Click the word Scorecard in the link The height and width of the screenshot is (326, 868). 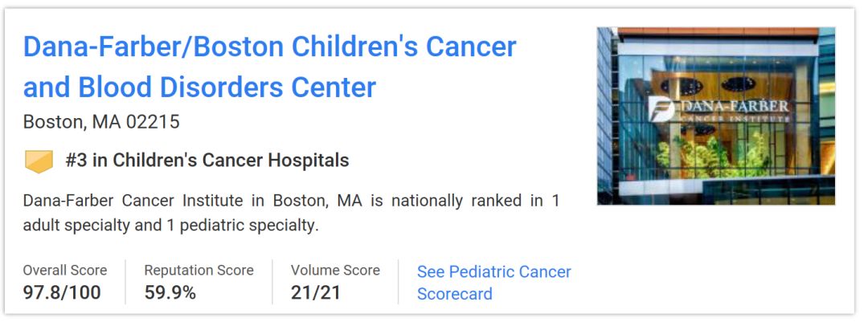coord(454,294)
